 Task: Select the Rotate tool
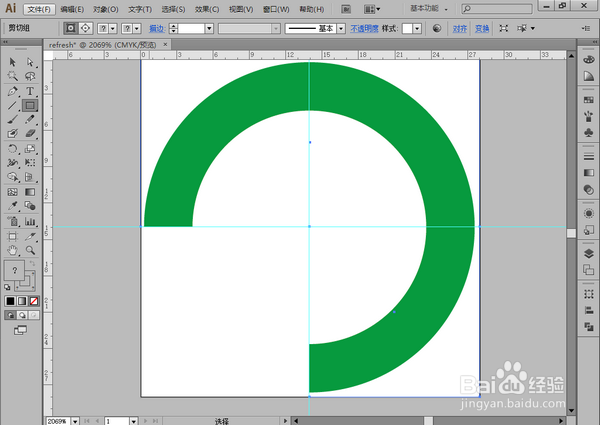click(13, 148)
